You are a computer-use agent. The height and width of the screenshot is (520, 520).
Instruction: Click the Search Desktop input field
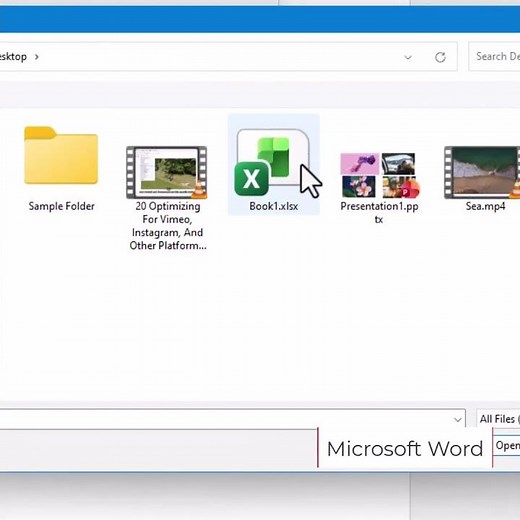pos(495,56)
